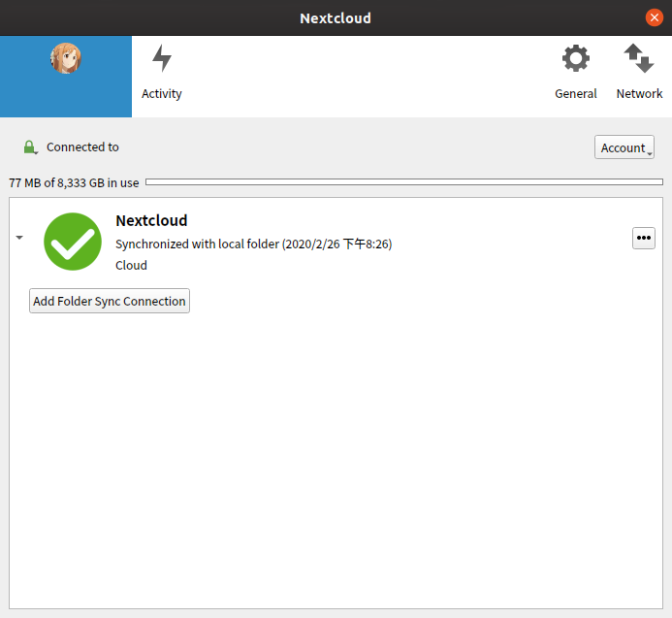The width and height of the screenshot is (672, 618).
Task: Open the three-dots folder options menu
Action: [643, 238]
